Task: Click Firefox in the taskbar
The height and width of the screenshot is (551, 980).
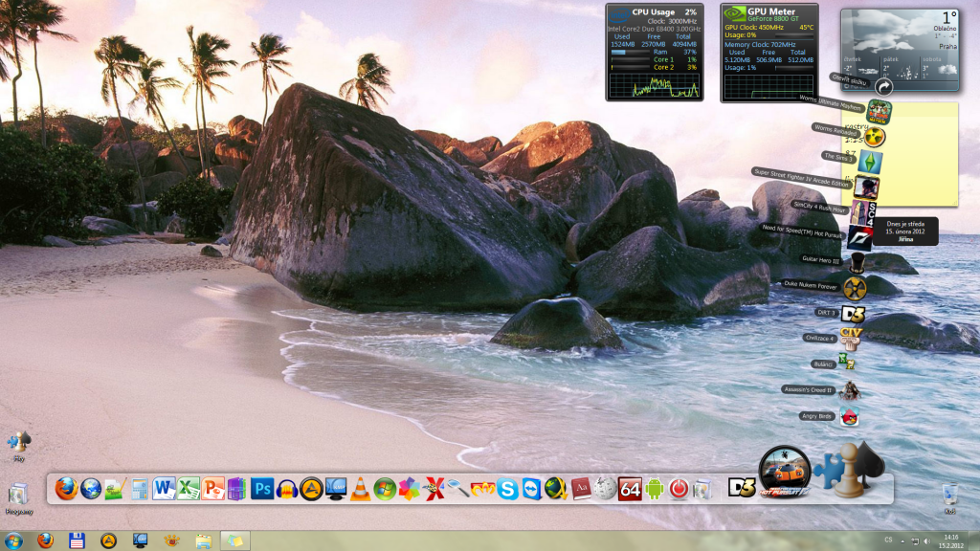Action: pyautogui.click(x=45, y=541)
